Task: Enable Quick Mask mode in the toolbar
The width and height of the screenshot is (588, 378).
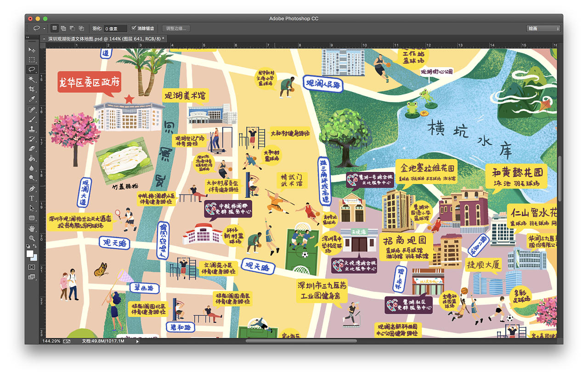Action: point(32,267)
